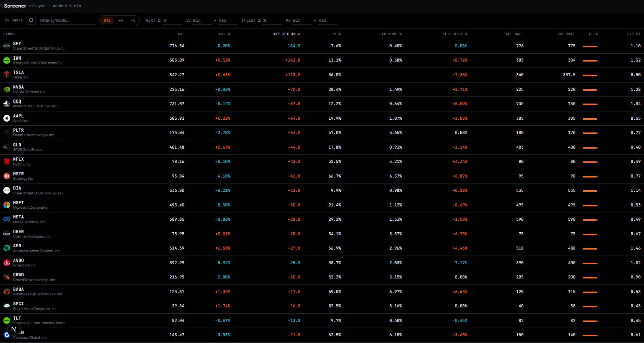The height and width of the screenshot is (343, 644).
Task: Sort by the SYMBOL column header
Action: [x=10, y=34]
